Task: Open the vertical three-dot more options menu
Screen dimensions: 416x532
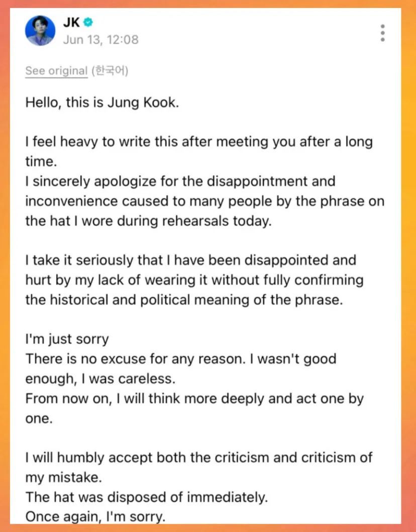Action: [383, 32]
